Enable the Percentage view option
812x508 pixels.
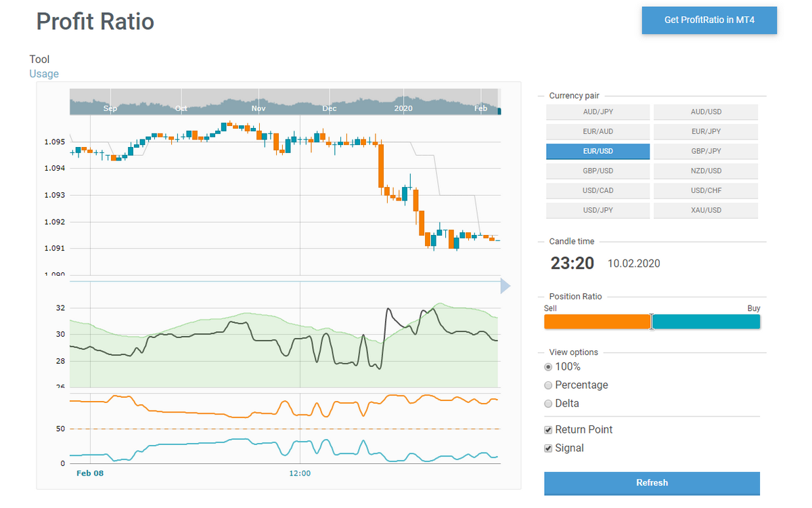tap(548, 385)
